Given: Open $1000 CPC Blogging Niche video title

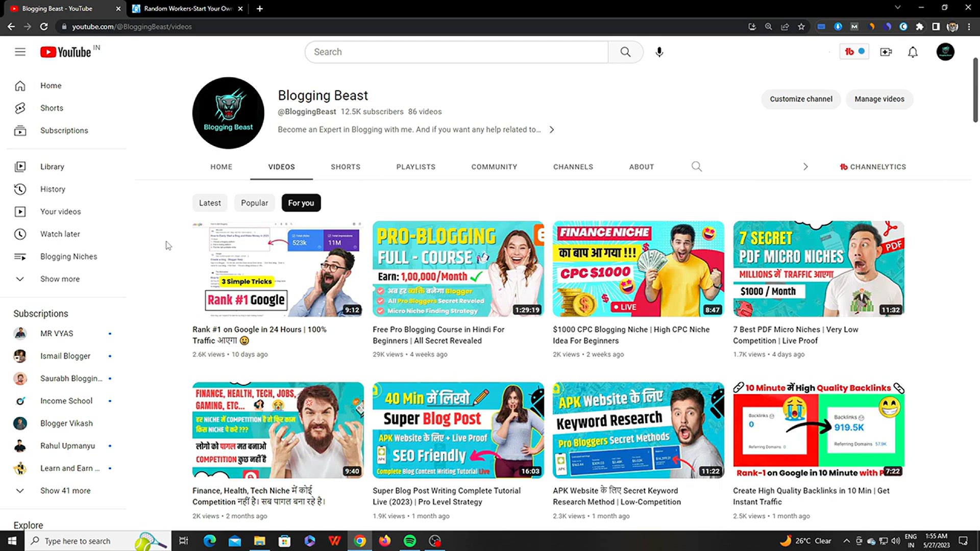Looking at the screenshot, I should [631, 335].
